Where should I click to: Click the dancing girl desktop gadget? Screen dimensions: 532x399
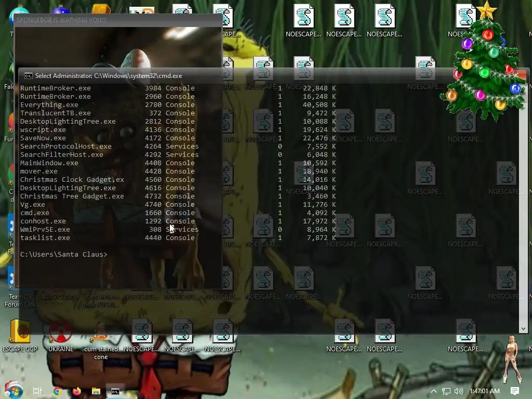[512, 359]
